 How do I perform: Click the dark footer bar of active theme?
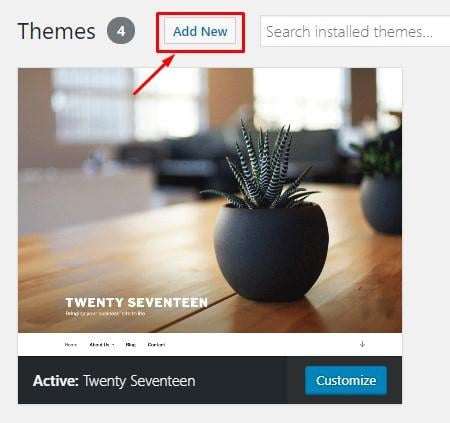pos(210,380)
